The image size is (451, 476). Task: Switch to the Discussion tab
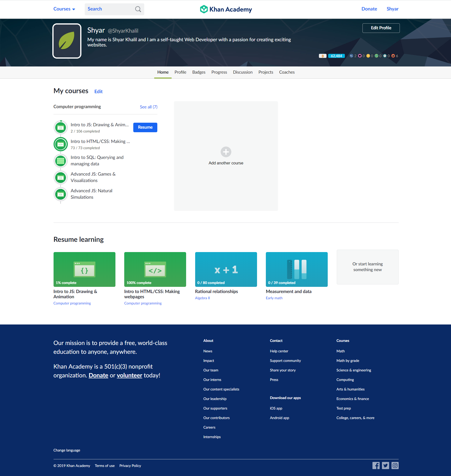[243, 72]
